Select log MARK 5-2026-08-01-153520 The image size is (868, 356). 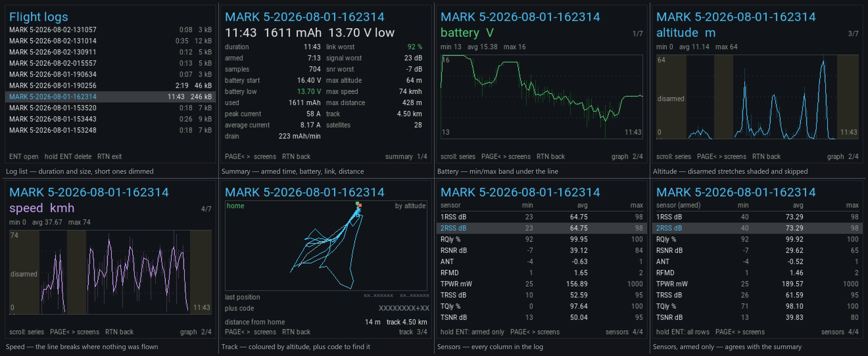110,108
